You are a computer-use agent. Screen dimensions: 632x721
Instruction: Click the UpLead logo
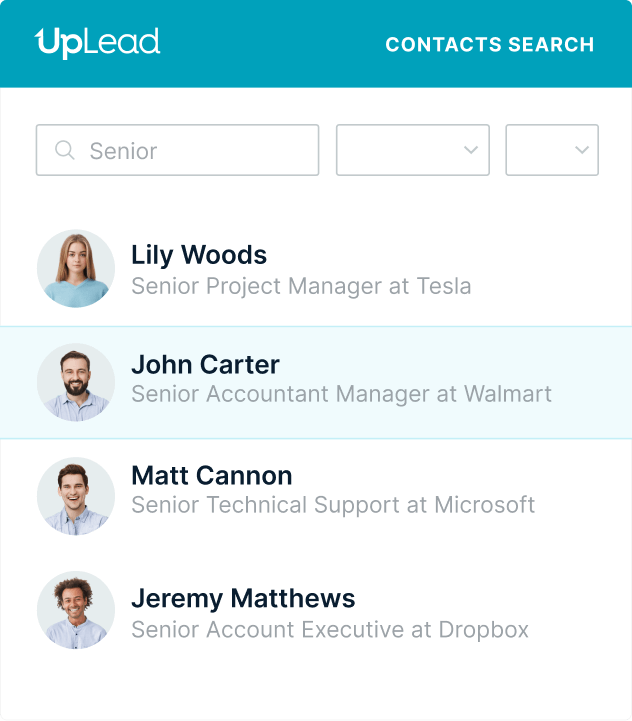coord(97,43)
